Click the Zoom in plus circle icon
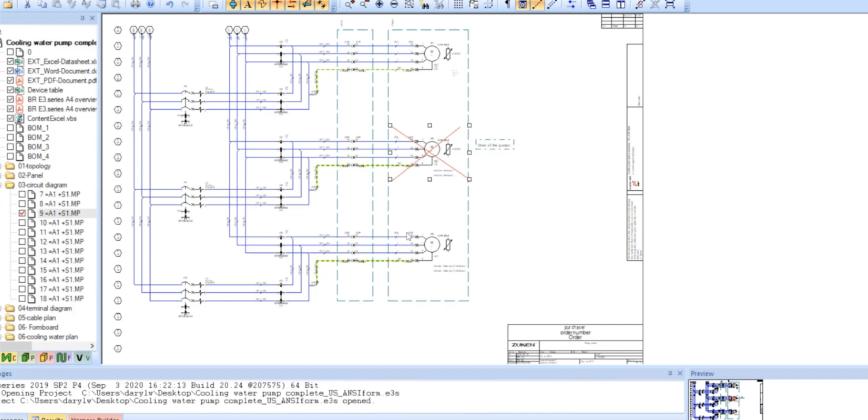This screenshot has width=868, height=420. (379, 5)
